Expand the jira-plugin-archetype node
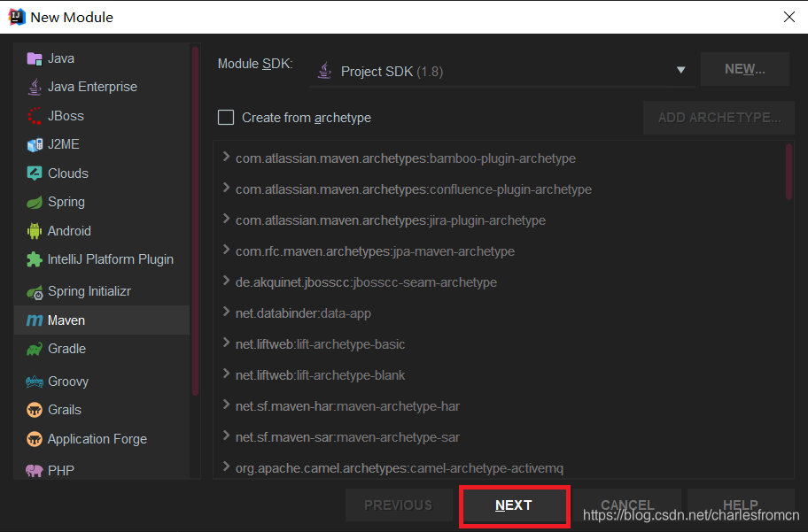 226,219
